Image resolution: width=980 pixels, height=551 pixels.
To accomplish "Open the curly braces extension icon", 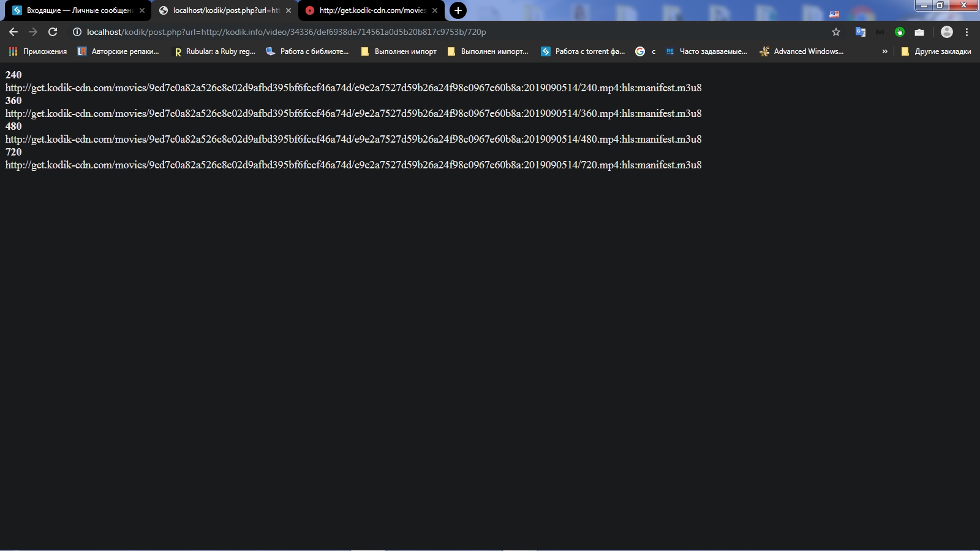I will 880,32.
